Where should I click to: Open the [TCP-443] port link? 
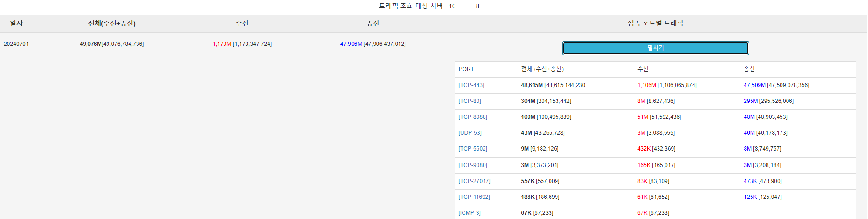click(471, 85)
